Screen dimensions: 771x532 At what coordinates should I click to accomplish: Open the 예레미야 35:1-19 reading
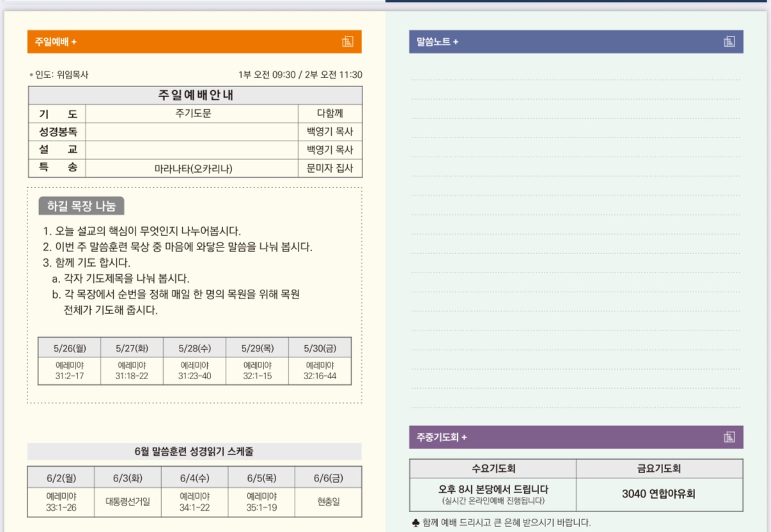[261, 502]
